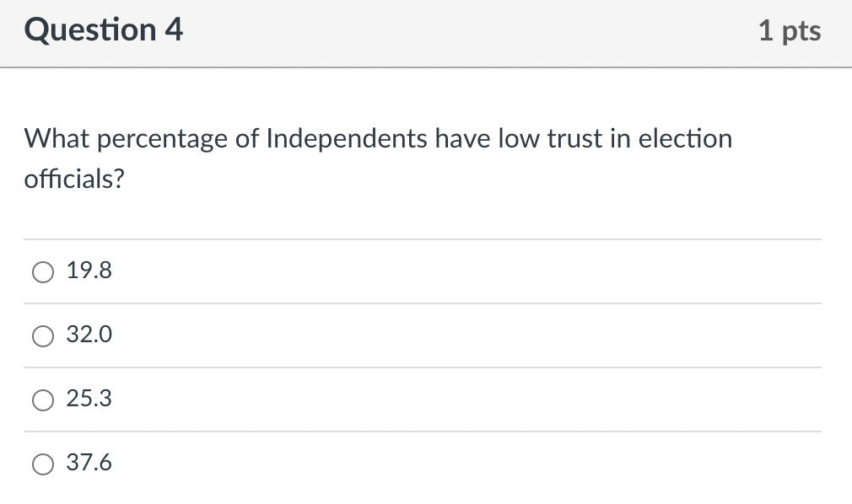The width and height of the screenshot is (852, 504).
Task: Mark the 25.3 radio button
Action: tap(42, 399)
